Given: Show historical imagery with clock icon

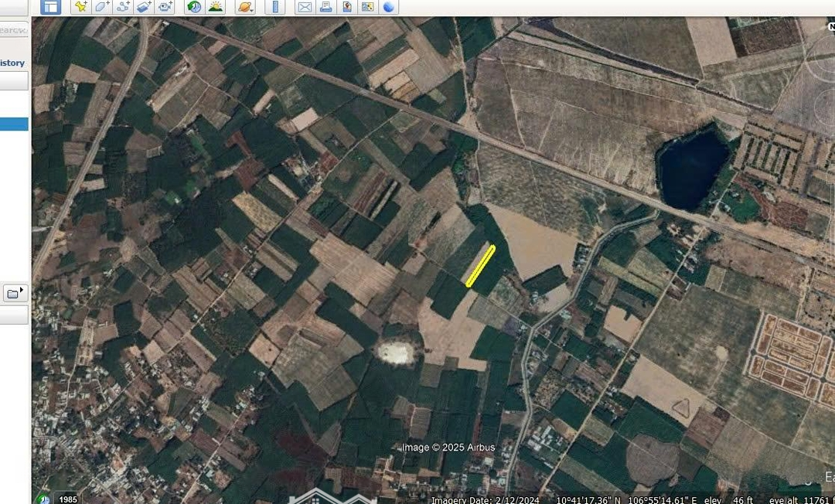Looking at the screenshot, I should (x=194, y=7).
